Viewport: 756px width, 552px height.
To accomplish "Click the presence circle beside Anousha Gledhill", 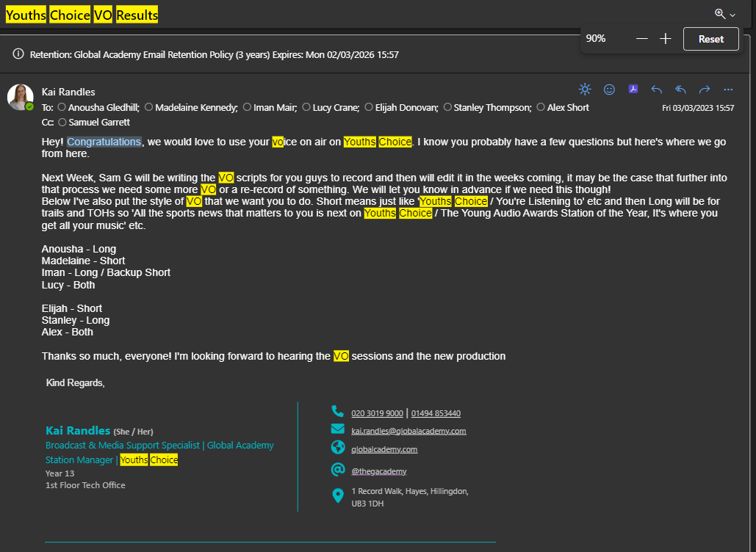I will tap(62, 107).
